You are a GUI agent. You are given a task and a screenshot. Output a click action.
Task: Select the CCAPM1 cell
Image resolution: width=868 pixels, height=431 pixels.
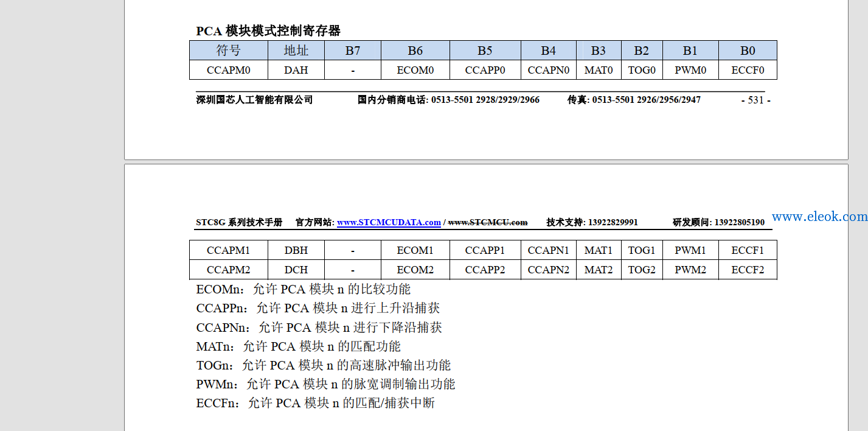coord(229,250)
